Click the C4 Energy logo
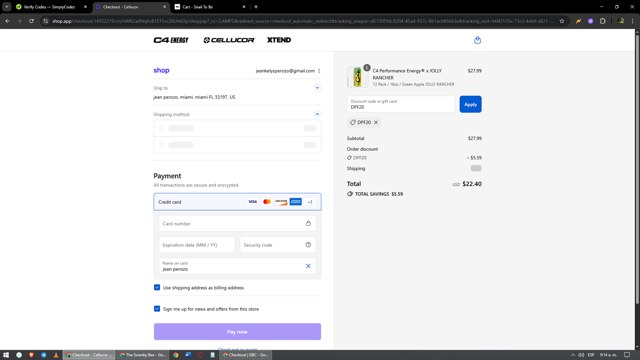This screenshot has height=360, width=640. [x=171, y=40]
